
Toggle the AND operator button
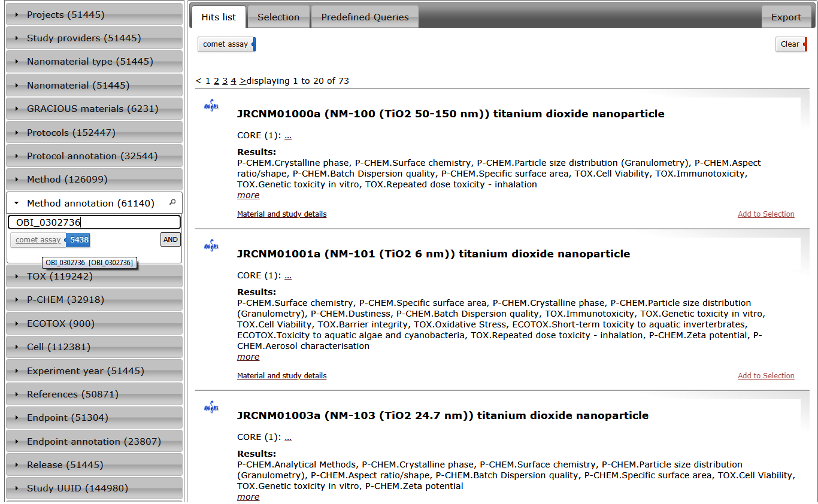171,239
